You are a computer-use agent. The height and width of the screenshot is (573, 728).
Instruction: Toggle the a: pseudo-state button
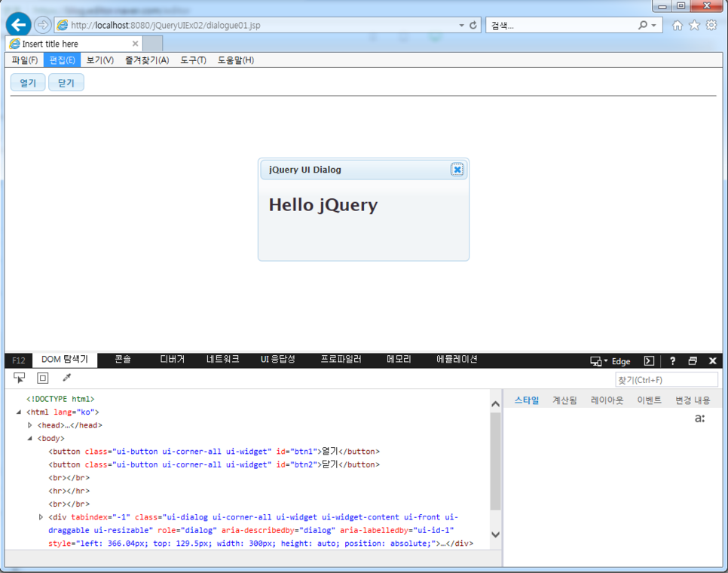(699, 418)
